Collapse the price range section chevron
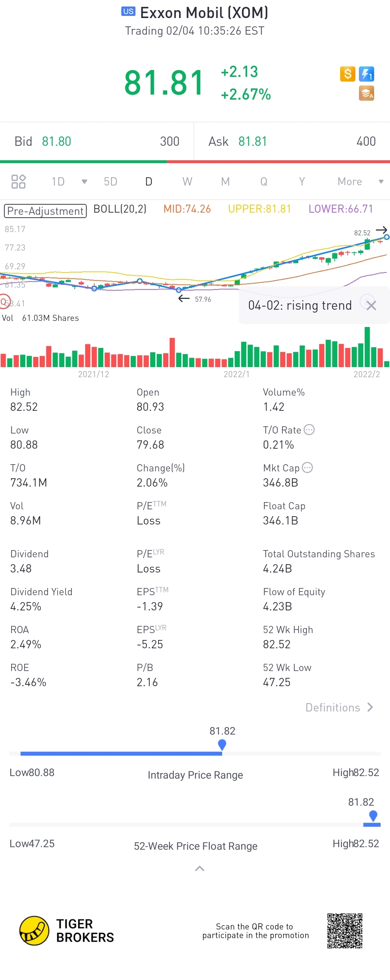390x980 pixels. tap(200, 868)
